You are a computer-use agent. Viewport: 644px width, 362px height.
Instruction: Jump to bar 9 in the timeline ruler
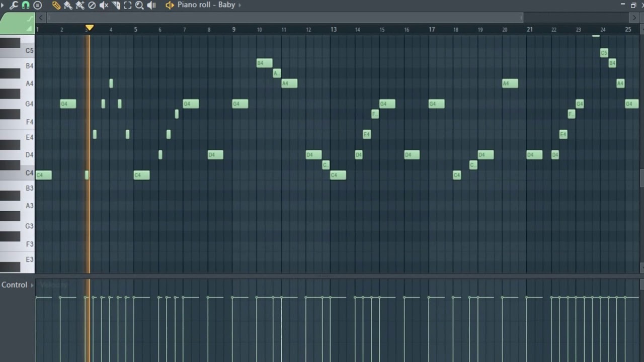coord(233,30)
